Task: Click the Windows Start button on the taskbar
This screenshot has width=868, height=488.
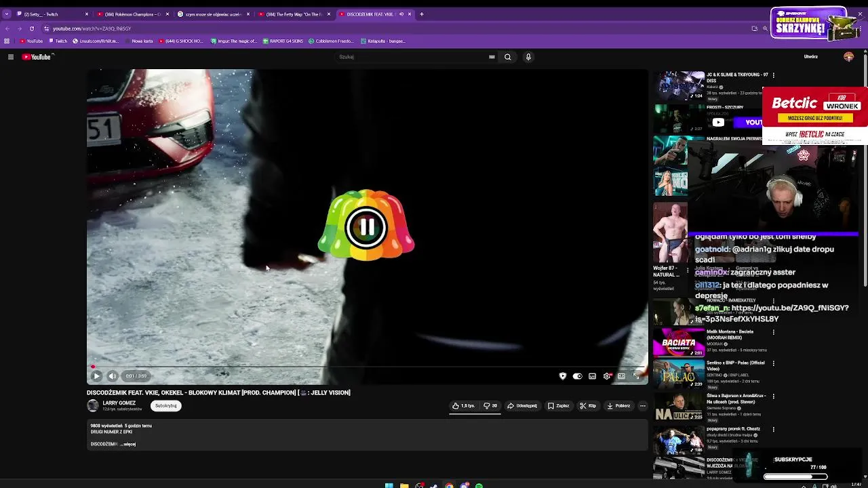Action: tap(389, 485)
